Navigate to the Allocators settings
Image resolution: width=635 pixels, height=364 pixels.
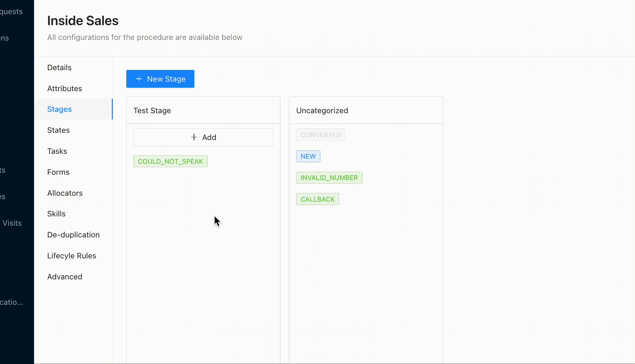pos(65,193)
